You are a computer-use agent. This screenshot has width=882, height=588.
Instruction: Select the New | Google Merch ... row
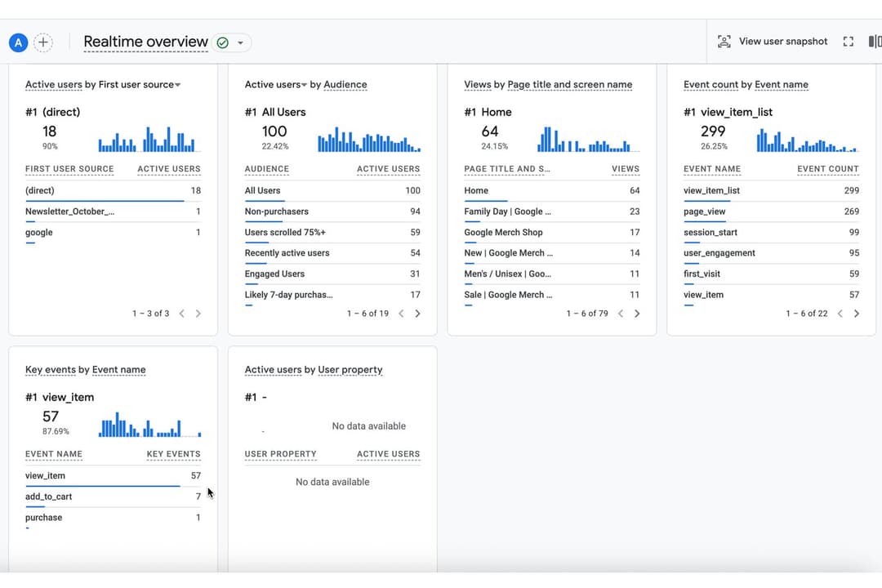click(x=552, y=253)
